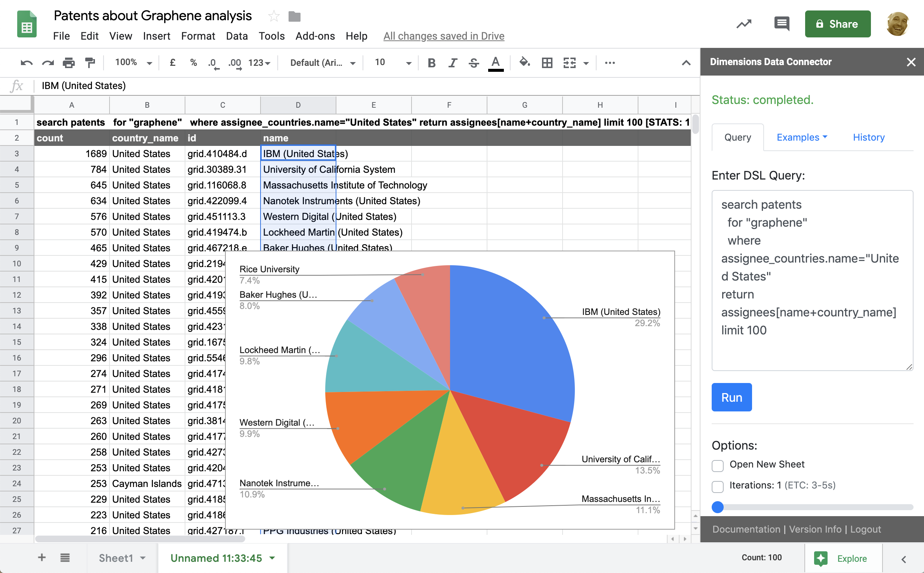
Task: Open the fill color bucket
Action: point(524,62)
